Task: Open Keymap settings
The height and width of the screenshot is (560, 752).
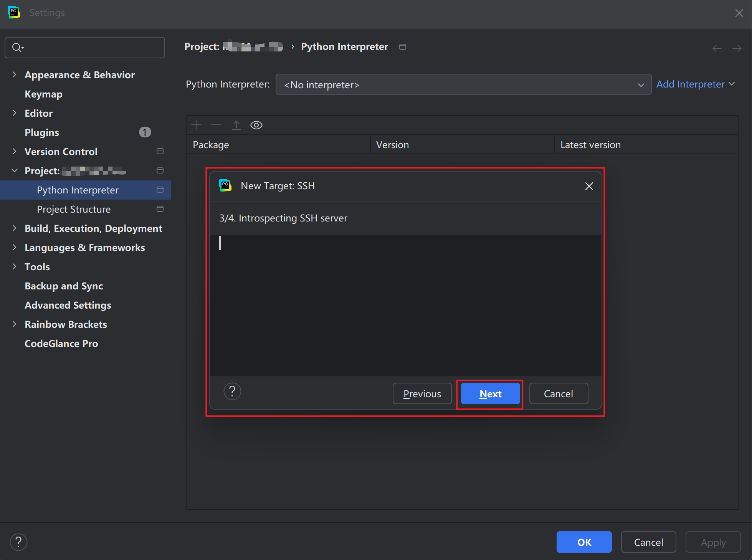Action: (x=43, y=94)
